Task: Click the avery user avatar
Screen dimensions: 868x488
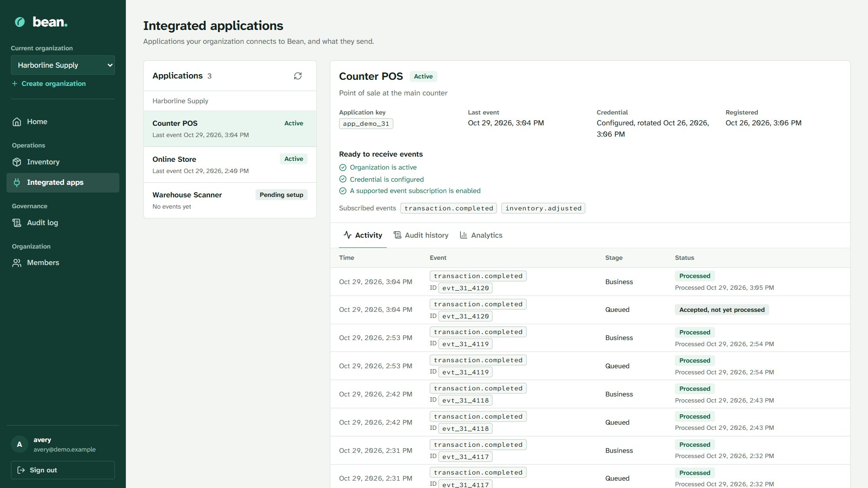Action: click(20, 445)
